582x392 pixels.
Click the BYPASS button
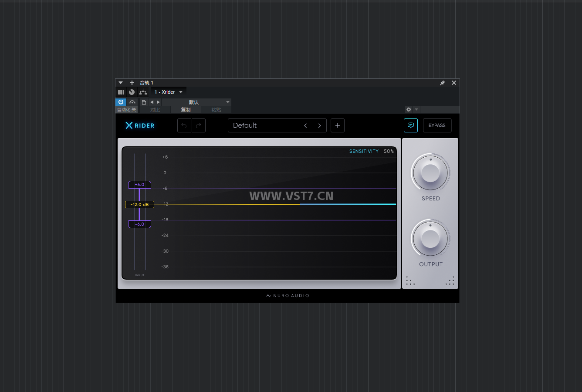coord(437,125)
